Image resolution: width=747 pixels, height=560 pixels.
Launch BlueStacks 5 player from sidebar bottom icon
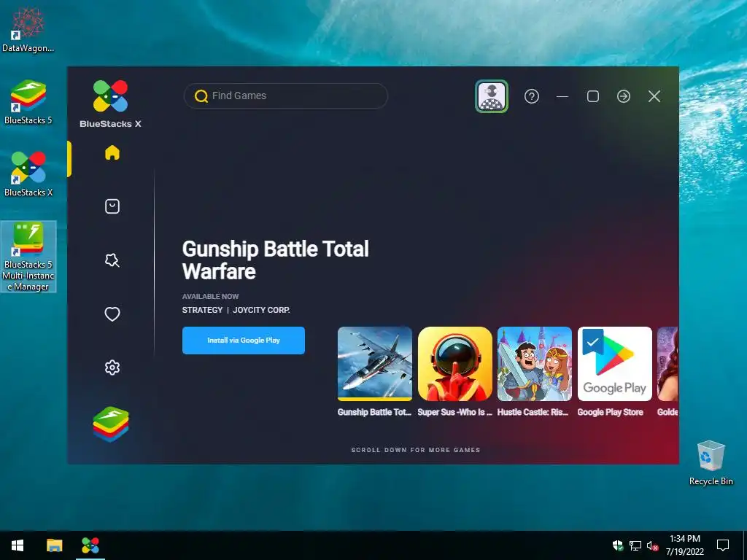coord(111,424)
